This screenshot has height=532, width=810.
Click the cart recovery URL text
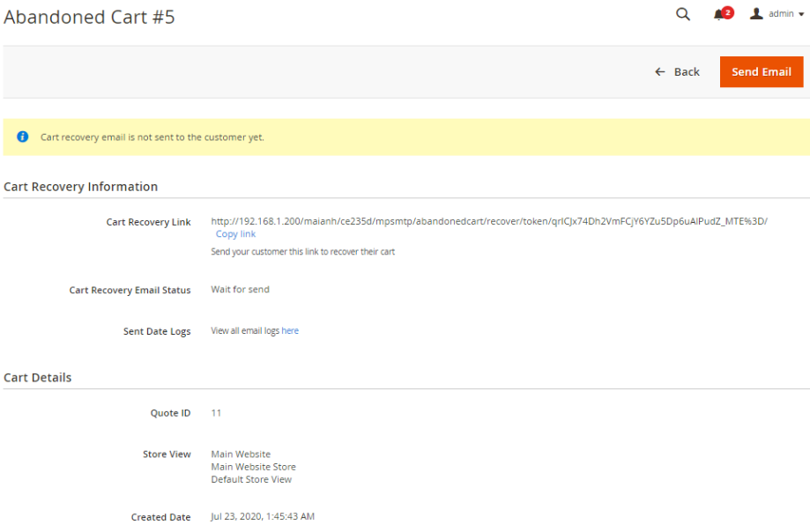coord(489,221)
